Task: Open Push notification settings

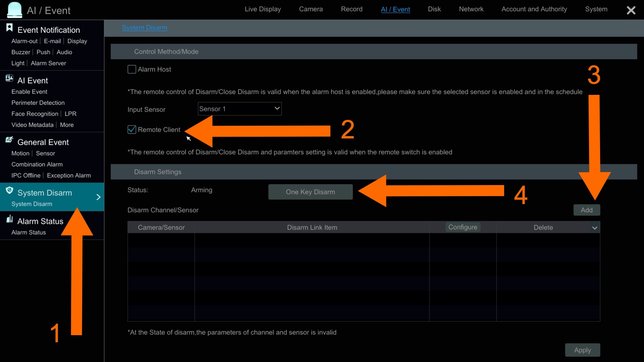Action: point(43,52)
